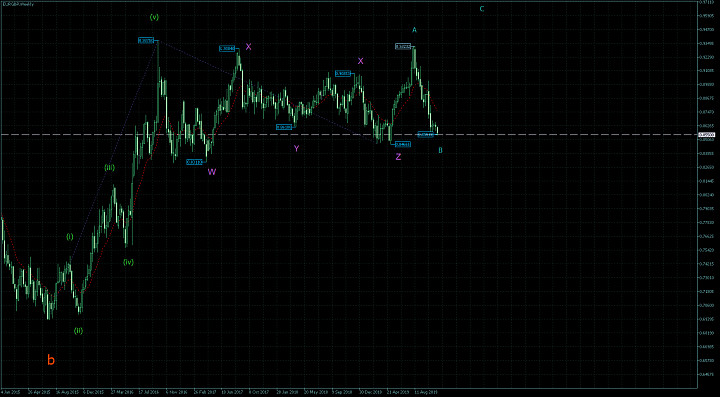The height and width of the screenshot is (397, 720).
Task: Select the purple Y wave label
Action: point(297,148)
